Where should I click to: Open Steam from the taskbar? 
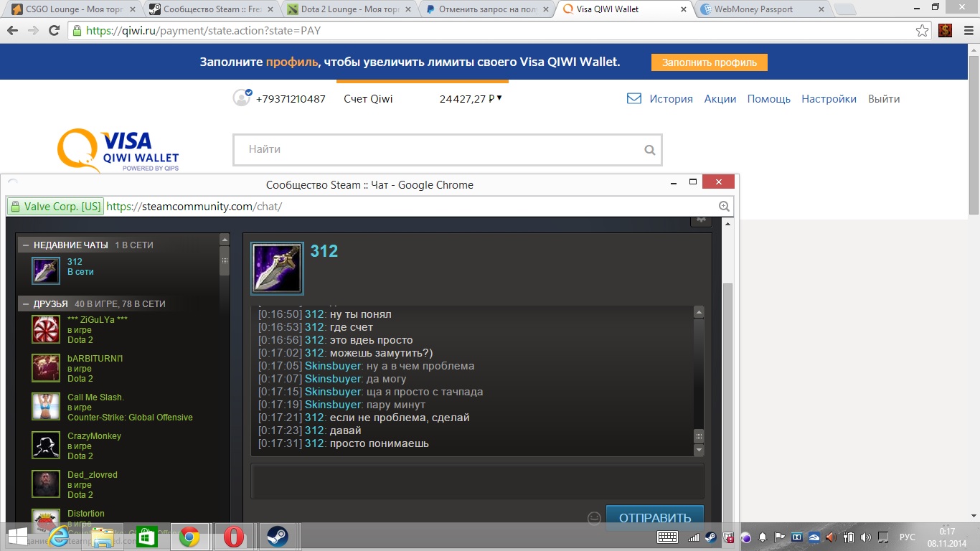tap(278, 537)
